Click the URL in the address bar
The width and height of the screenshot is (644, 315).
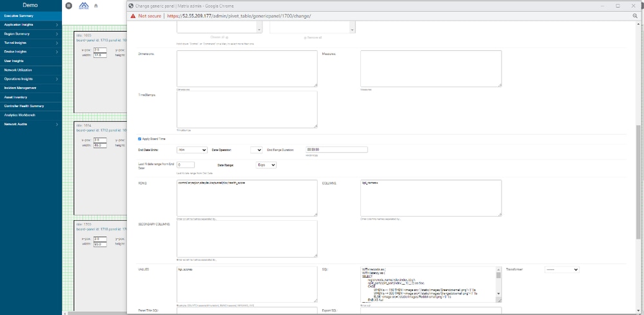coord(239,16)
